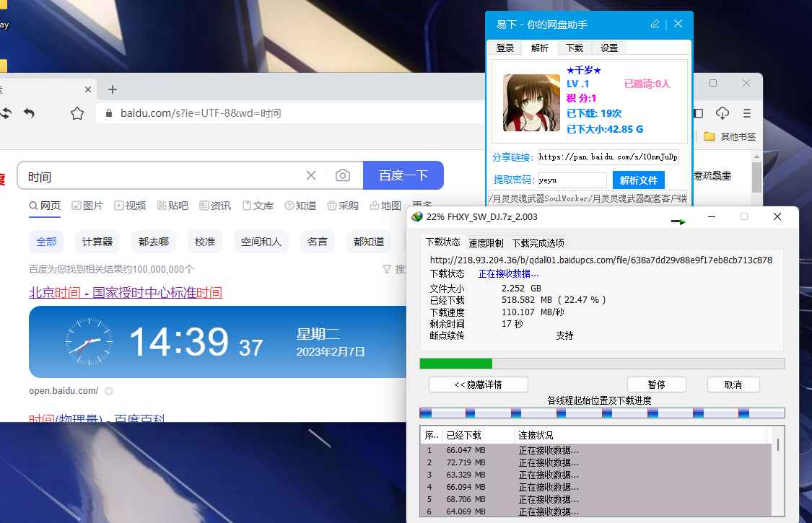Open Baidu 图片 search category

[x=87, y=206]
